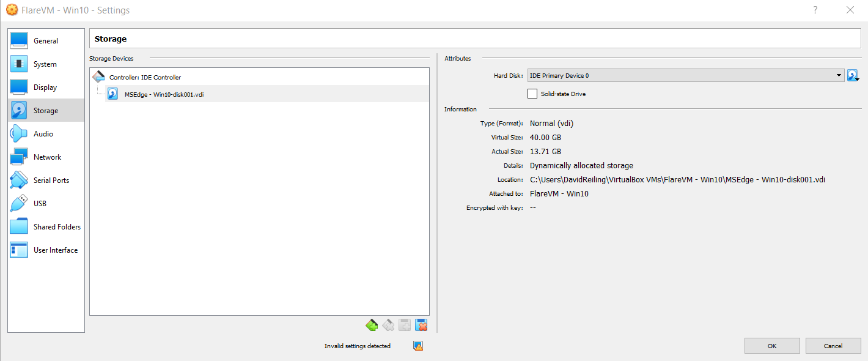Select Controller: IDE Controller in the tree
The height and width of the screenshot is (361, 868).
145,77
